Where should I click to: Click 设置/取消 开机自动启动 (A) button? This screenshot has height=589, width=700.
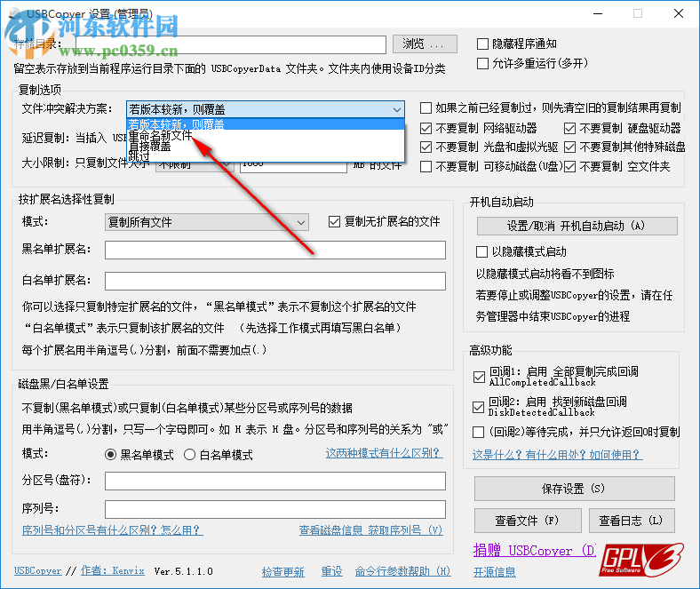coord(577,226)
